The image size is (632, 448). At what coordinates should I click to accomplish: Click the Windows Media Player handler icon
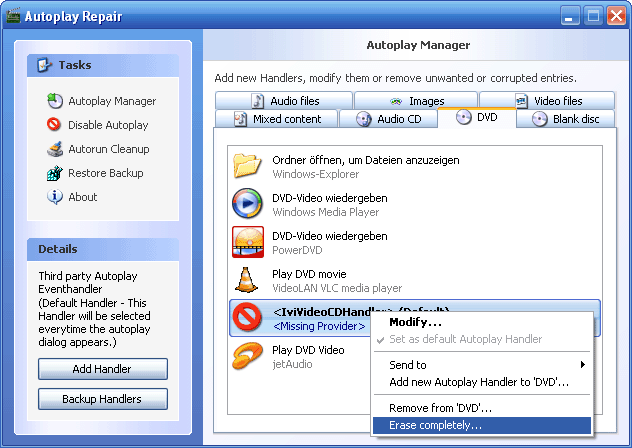coord(247,204)
